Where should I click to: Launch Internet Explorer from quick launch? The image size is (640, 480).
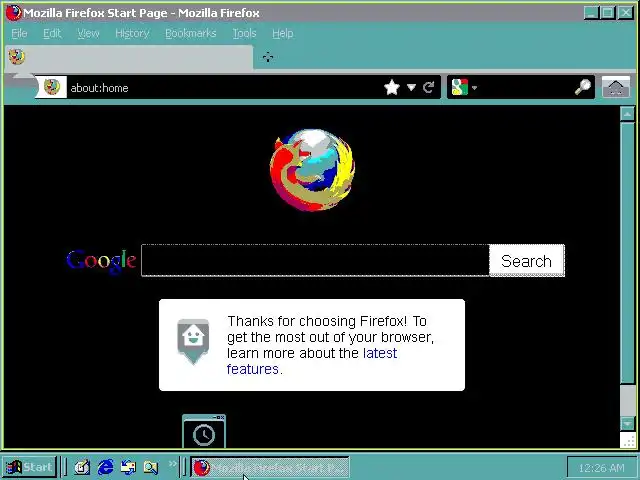[x=106, y=467]
